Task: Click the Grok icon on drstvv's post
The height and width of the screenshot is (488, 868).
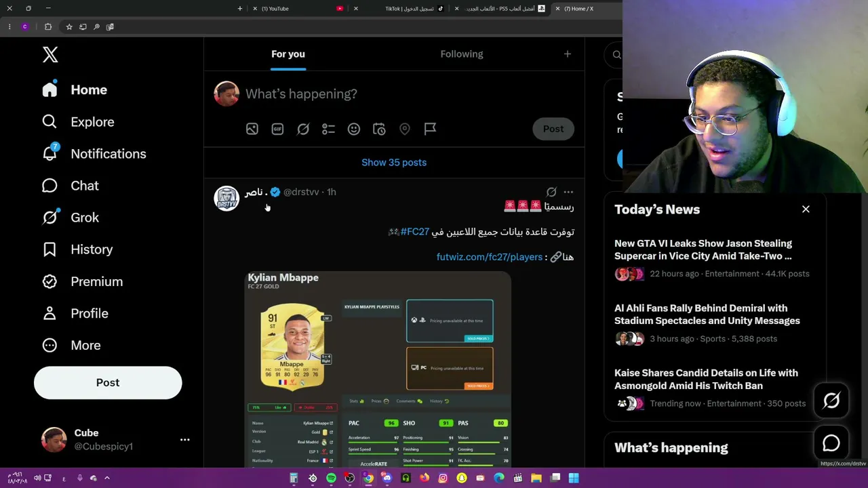Action: click(551, 192)
